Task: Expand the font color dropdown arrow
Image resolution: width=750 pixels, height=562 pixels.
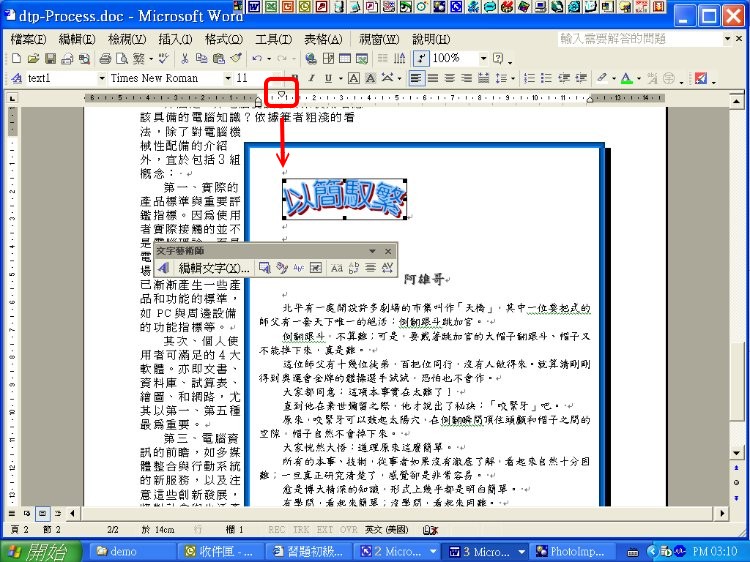Action: 639,78
